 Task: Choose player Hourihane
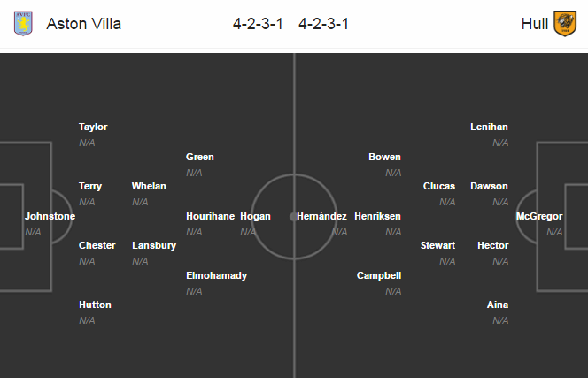coord(211,216)
